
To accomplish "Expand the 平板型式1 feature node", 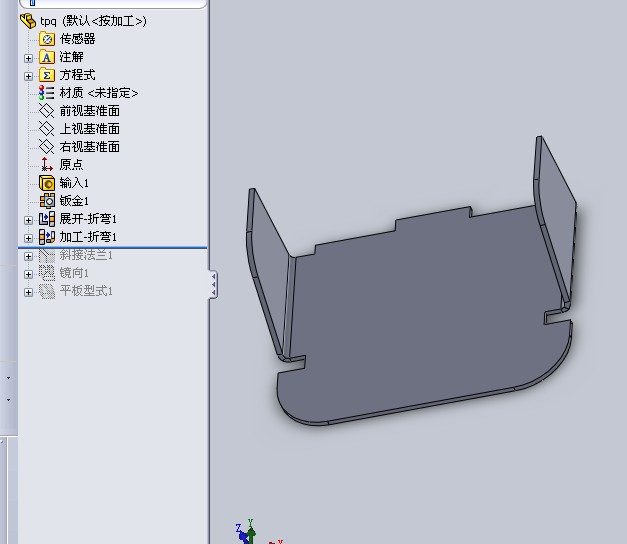I will click(x=28, y=292).
